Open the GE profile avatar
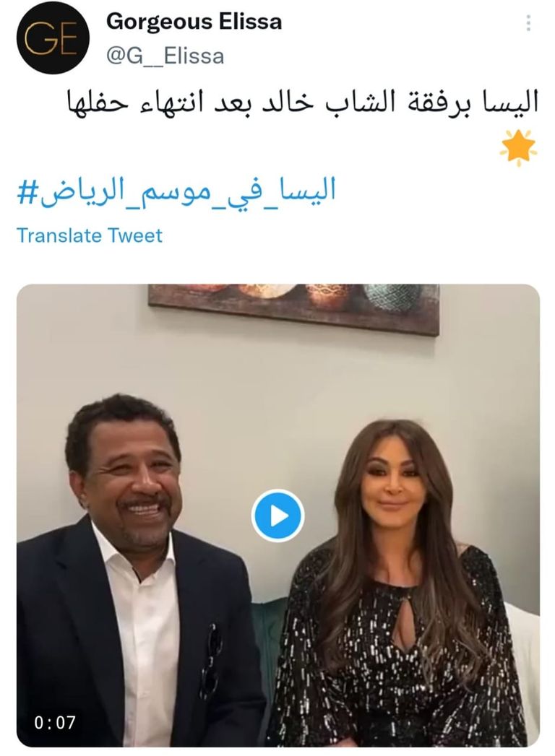The height and width of the screenshot is (756, 555). click(x=53, y=38)
